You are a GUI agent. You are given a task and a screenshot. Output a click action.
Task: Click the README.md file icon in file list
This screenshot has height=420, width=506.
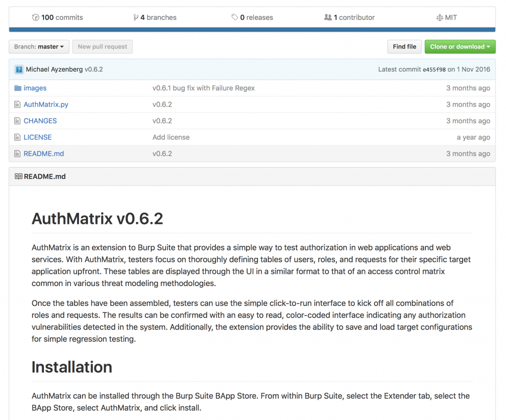pos(17,154)
